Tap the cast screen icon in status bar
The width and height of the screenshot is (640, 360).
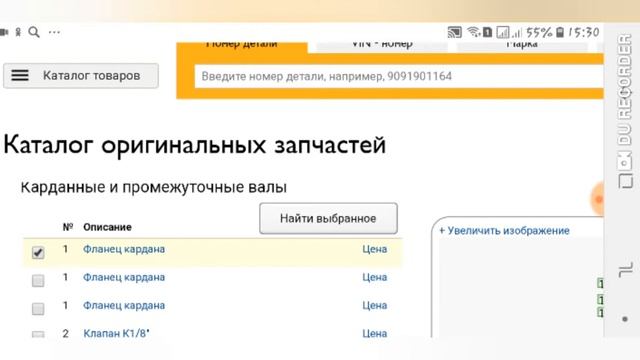(x=455, y=32)
